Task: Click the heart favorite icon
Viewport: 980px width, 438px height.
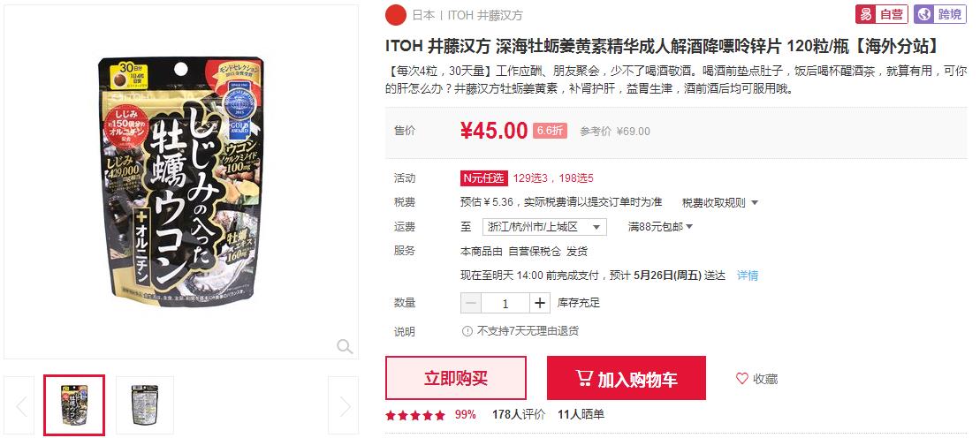Action: click(742, 379)
